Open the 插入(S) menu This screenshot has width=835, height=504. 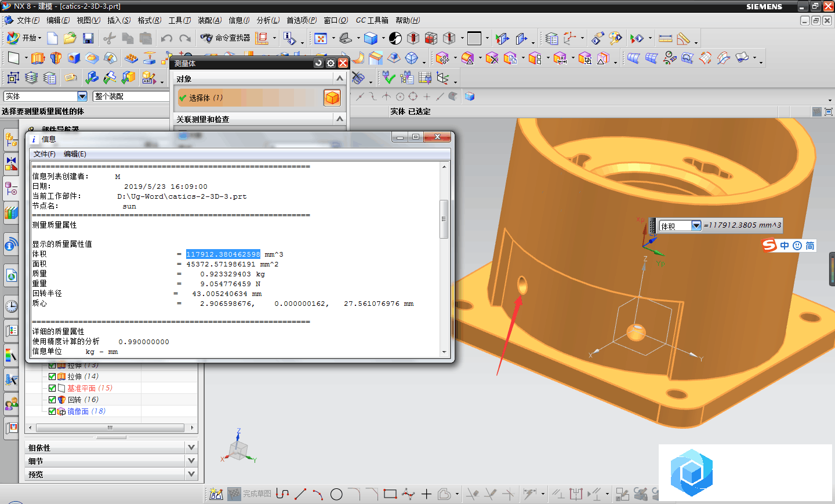coord(119,20)
